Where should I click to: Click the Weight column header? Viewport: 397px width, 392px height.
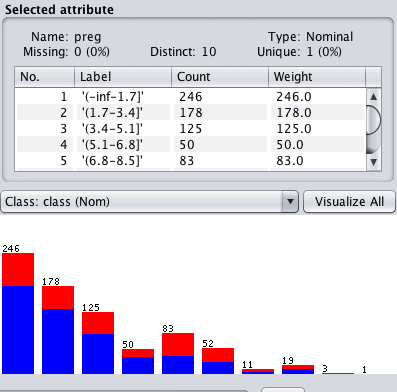pos(317,77)
